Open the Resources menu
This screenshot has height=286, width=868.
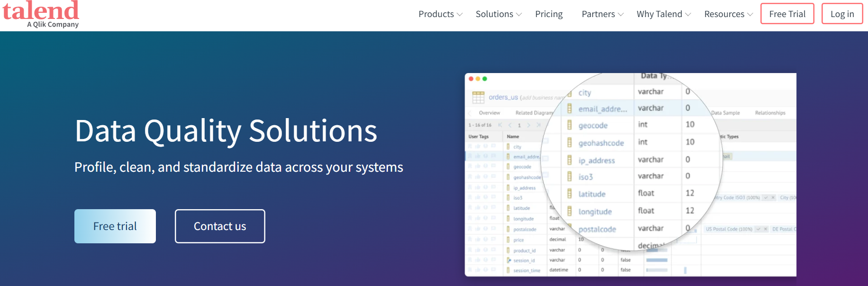(x=724, y=14)
